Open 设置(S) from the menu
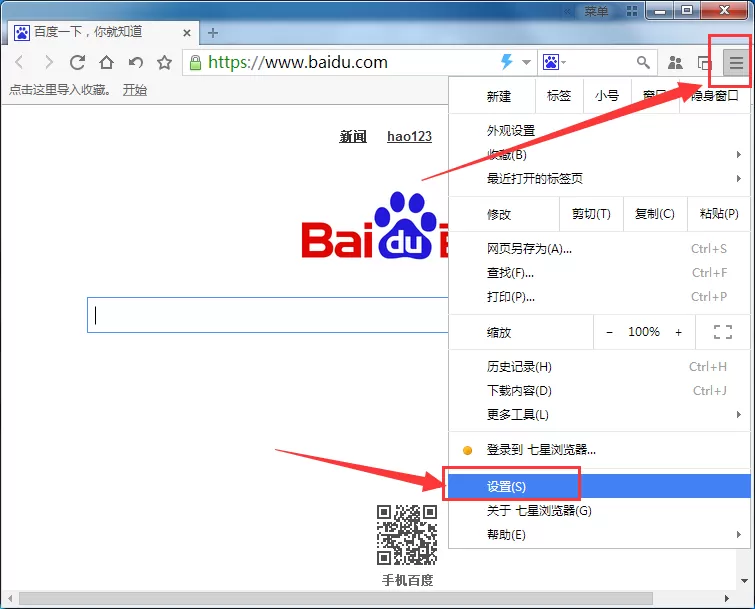The height and width of the screenshot is (609, 755). point(599,486)
